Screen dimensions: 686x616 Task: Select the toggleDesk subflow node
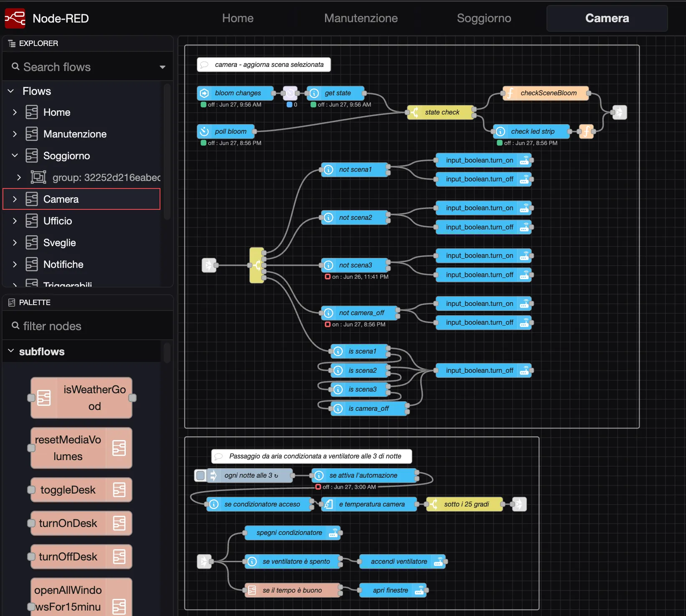tap(81, 490)
